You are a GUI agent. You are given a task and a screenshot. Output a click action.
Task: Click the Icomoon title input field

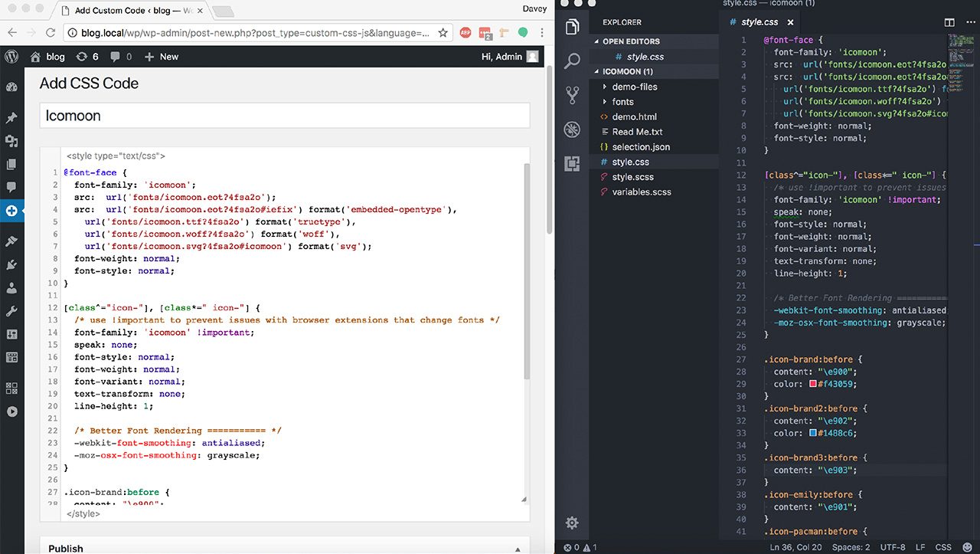point(284,116)
